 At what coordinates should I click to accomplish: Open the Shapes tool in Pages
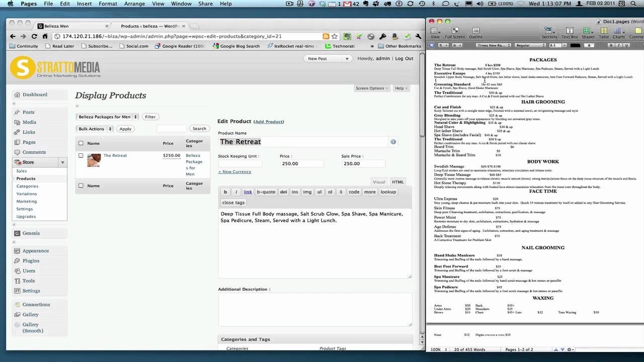click(x=588, y=33)
